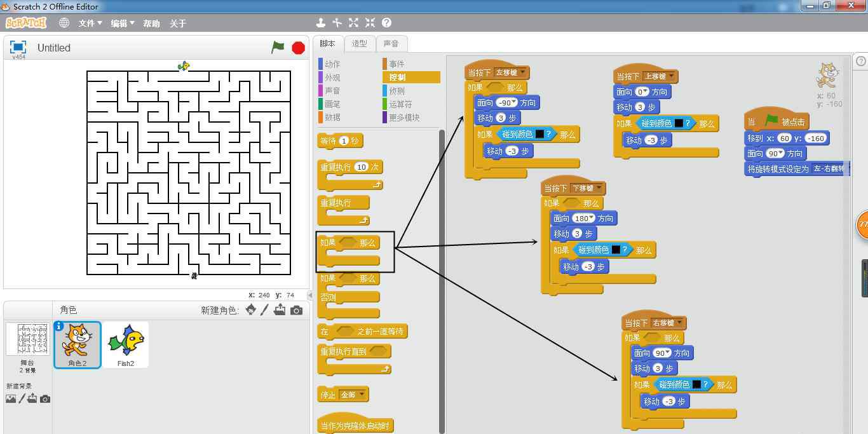868x434 pixels.
Task: Take a new backdrop with the camera
Action: pyautogui.click(x=45, y=399)
